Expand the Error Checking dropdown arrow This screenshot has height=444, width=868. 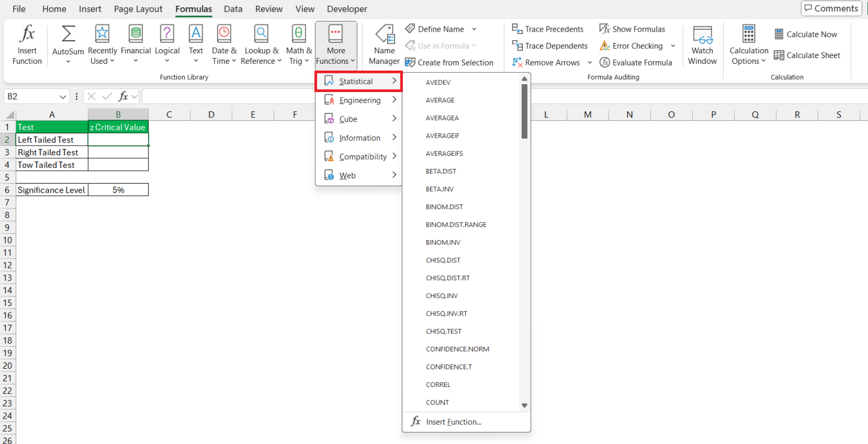(673, 46)
